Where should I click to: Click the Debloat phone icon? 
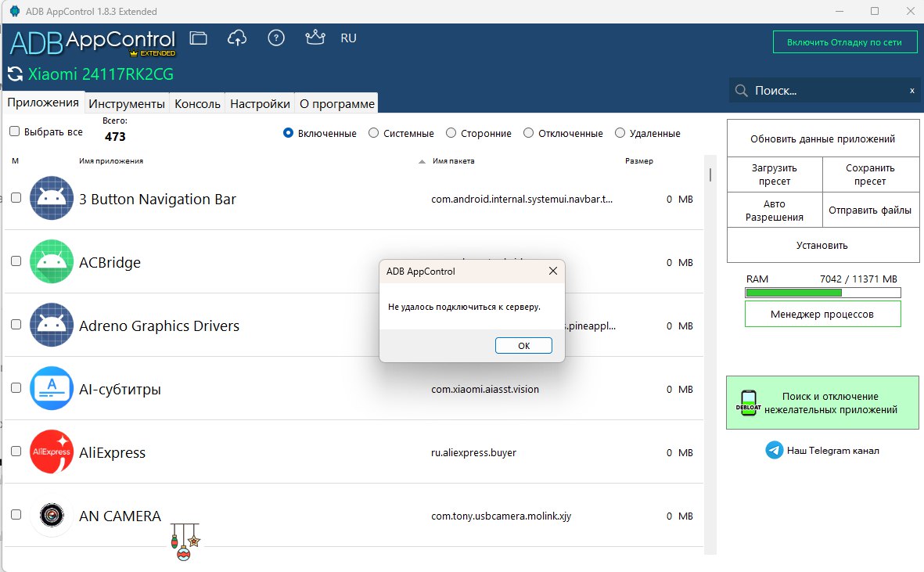click(749, 403)
